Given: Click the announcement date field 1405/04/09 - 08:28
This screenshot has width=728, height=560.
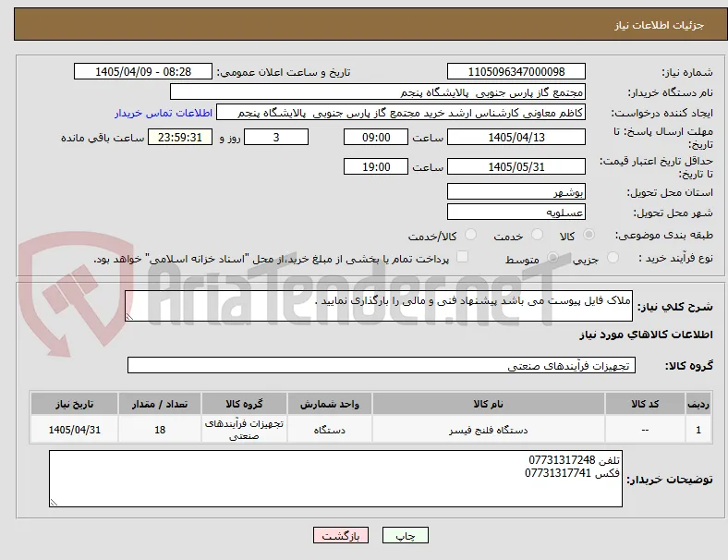Looking at the screenshot, I should point(143,71).
